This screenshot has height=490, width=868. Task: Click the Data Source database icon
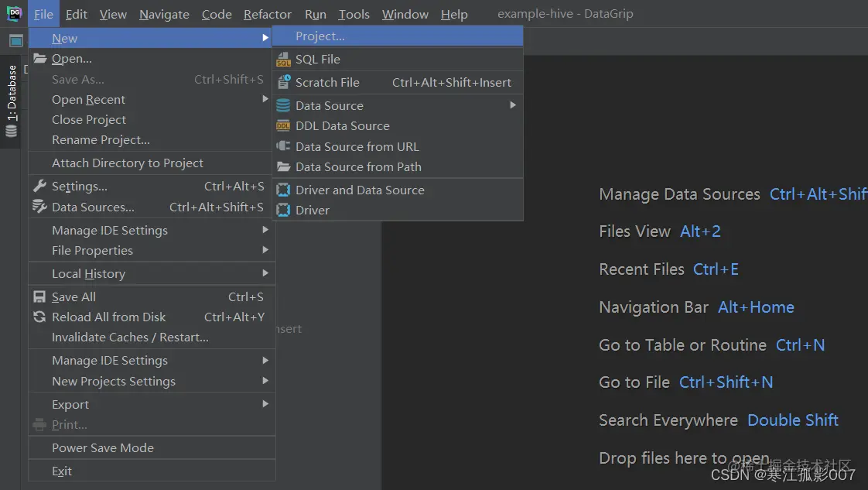point(283,105)
